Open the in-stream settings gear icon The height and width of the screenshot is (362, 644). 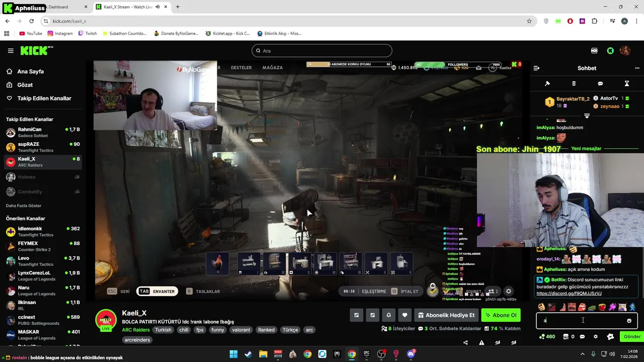point(509,291)
